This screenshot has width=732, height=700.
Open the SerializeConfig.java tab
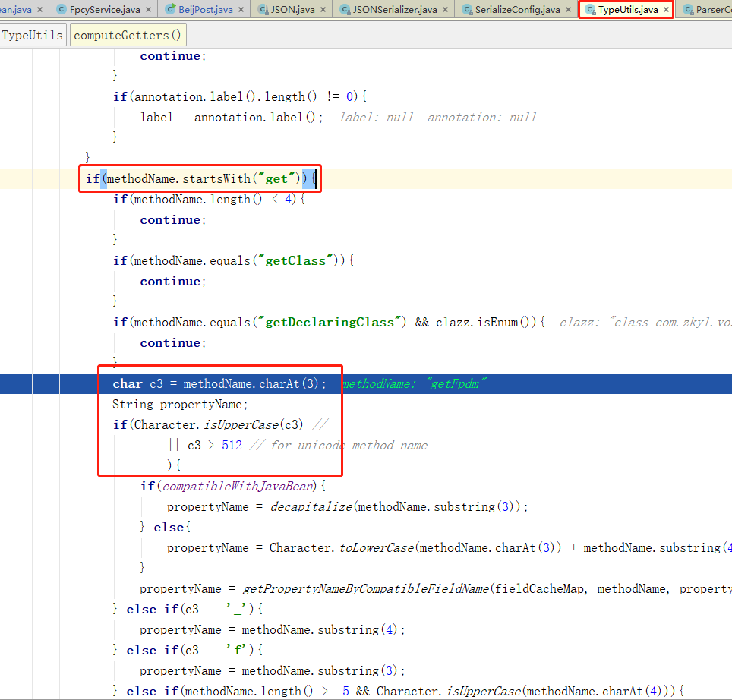point(517,10)
